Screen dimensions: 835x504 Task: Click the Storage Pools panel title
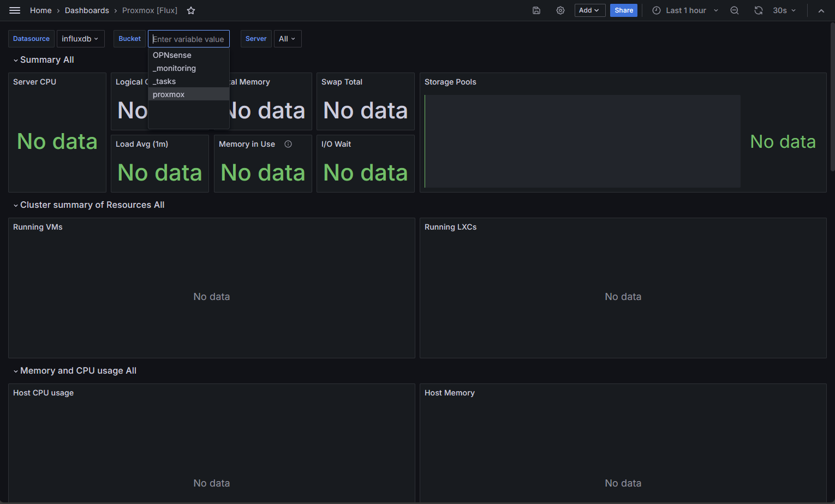pos(450,82)
